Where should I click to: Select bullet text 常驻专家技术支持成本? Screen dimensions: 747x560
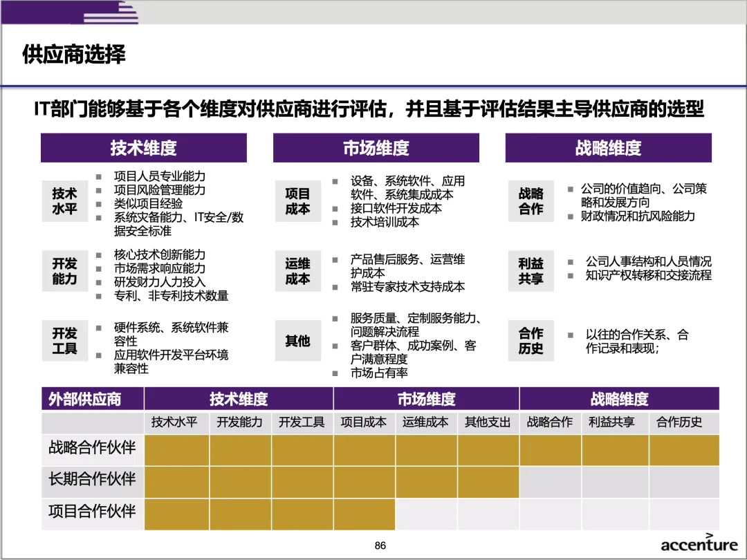tap(407, 287)
